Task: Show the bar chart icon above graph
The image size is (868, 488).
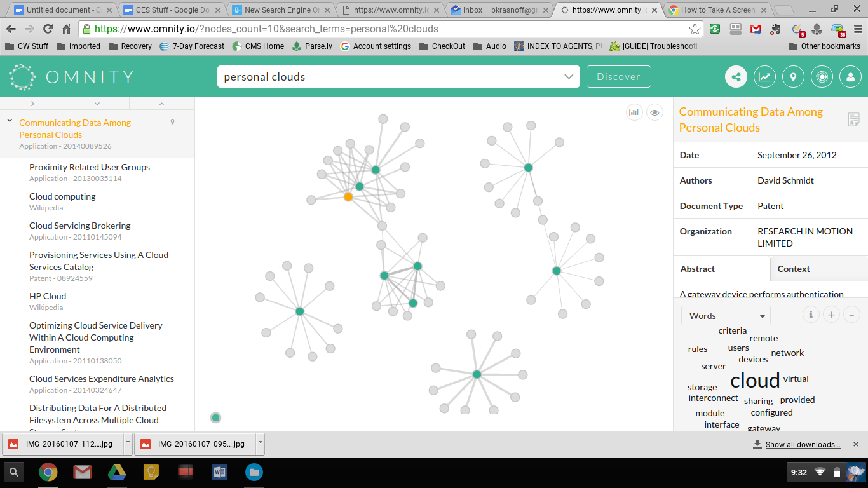Action: point(634,112)
